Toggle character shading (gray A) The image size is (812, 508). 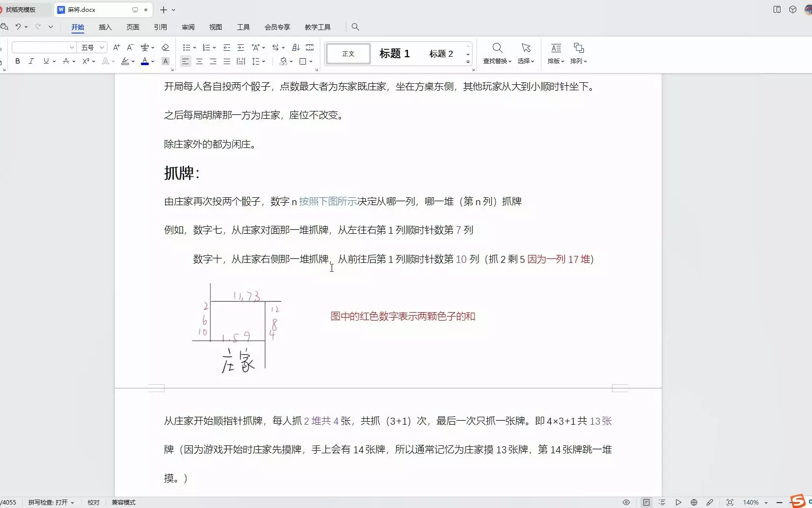click(166, 61)
